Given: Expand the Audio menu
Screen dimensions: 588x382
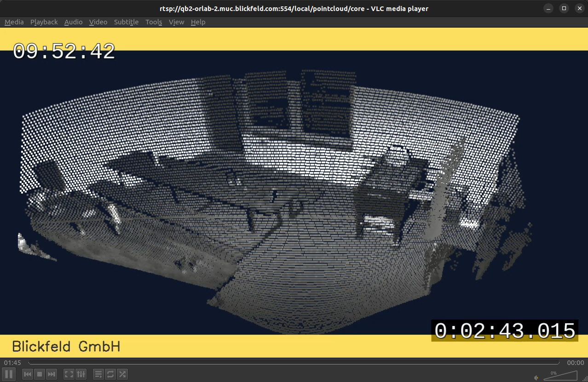Looking at the screenshot, I should [73, 22].
